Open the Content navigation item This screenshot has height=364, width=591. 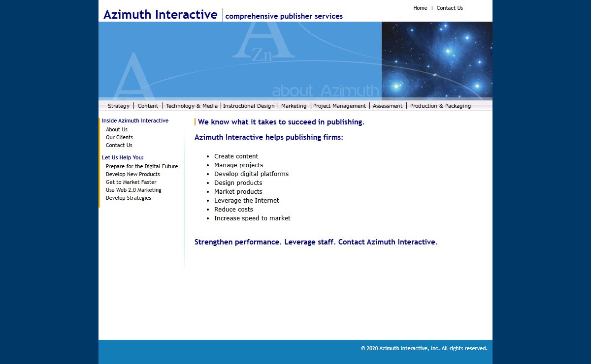coord(148,106)
